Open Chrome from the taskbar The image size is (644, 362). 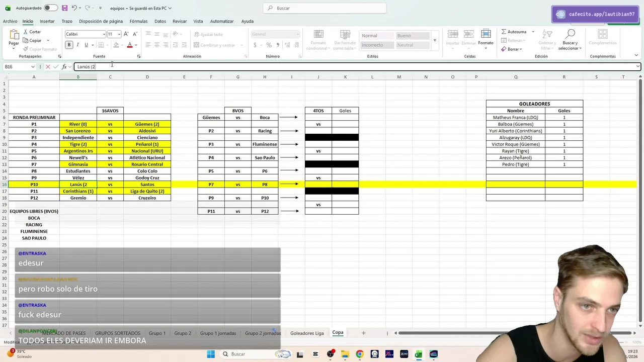(359, 354)
